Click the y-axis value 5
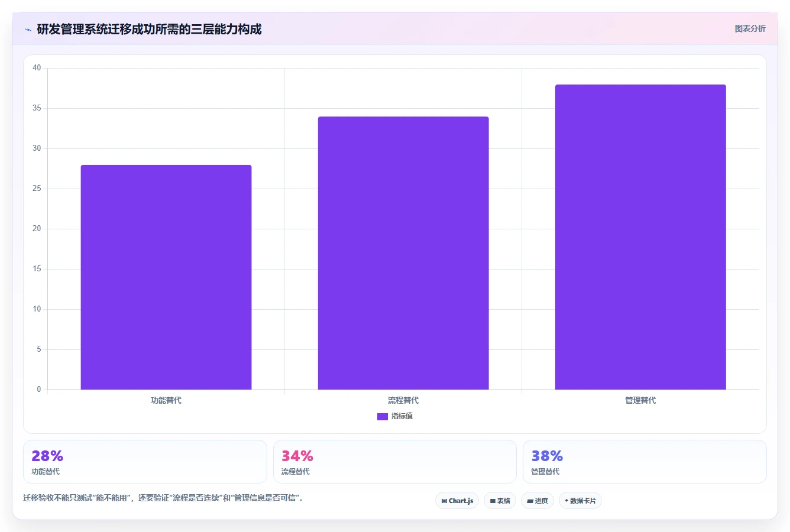The height and width of the screenshot is (532, 790). pyautogui.click(x=39, y=349)
